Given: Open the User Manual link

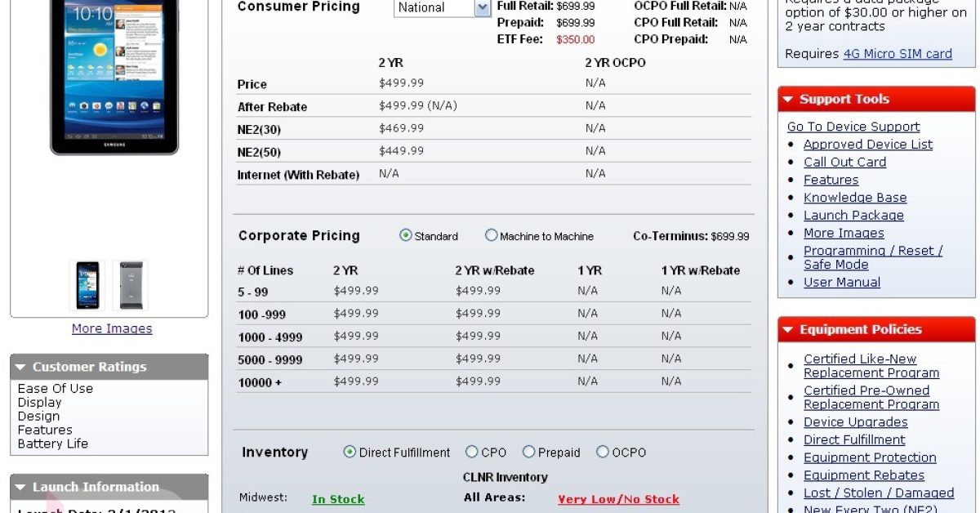Looking at the screenshot, I should coord(841,283).
